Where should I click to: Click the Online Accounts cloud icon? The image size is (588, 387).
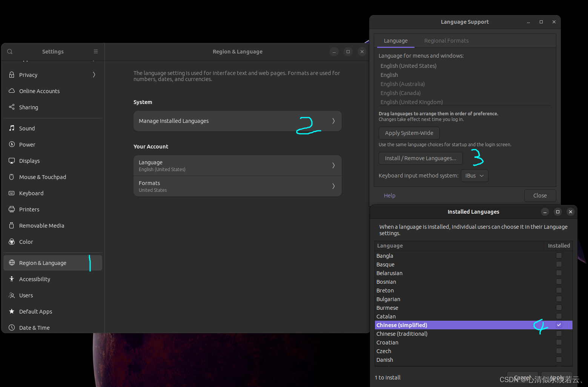tap(12, 91)
